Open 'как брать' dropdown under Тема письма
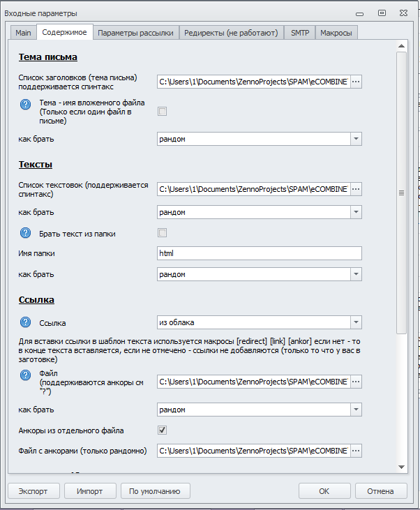Image resolution: width=420 pixels, height=510 pixels. click(356, 139)
